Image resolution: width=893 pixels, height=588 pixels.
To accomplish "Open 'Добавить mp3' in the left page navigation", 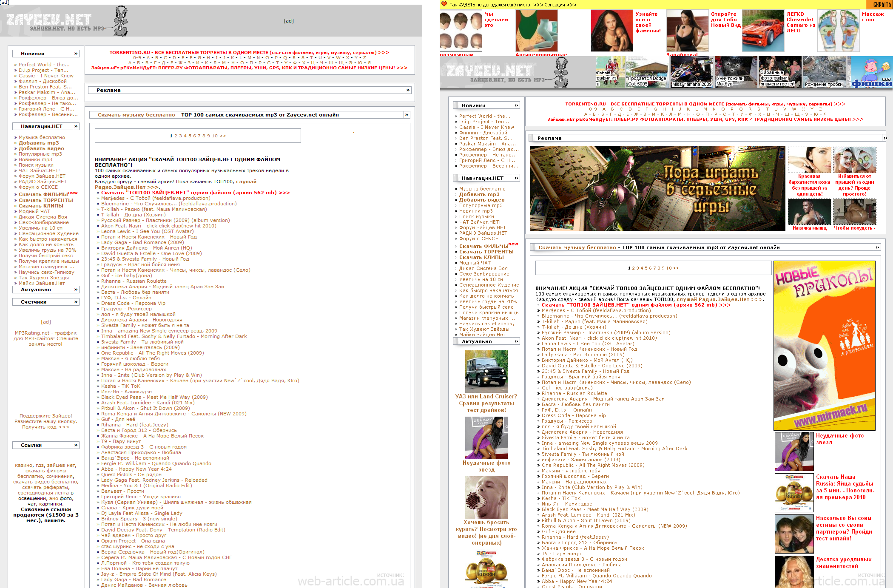I will pos(39,143).
